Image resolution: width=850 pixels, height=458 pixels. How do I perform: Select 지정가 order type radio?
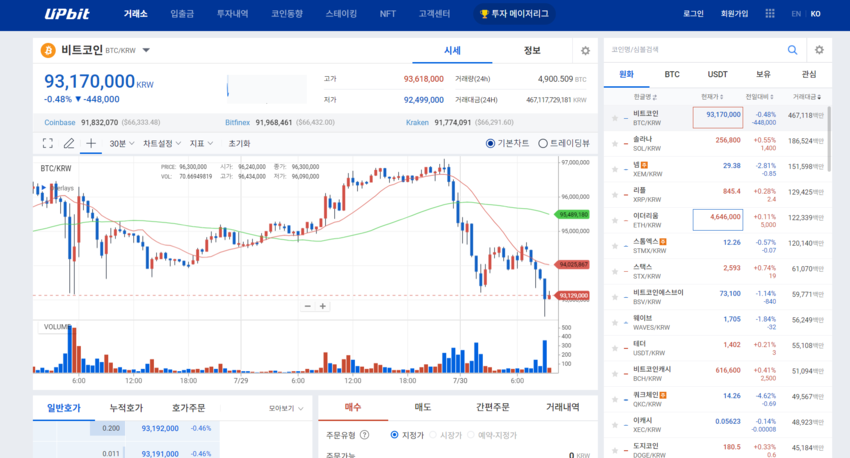[395, 435]
